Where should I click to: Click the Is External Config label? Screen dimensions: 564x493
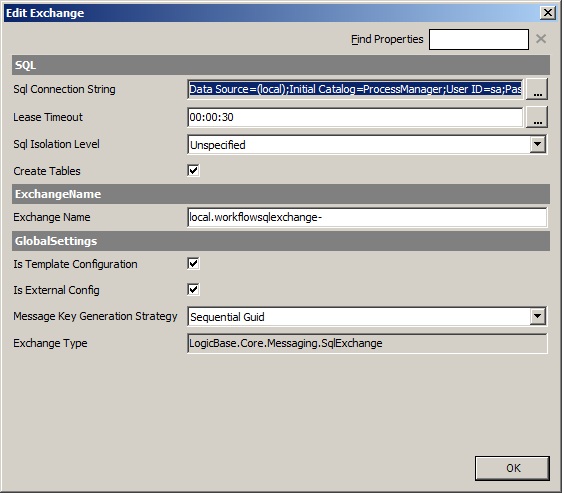point(56,290)
